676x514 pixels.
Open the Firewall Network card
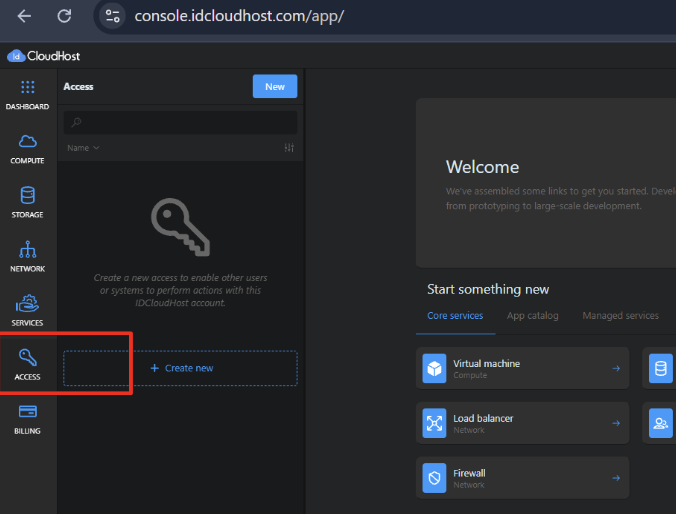pos(522,478)
